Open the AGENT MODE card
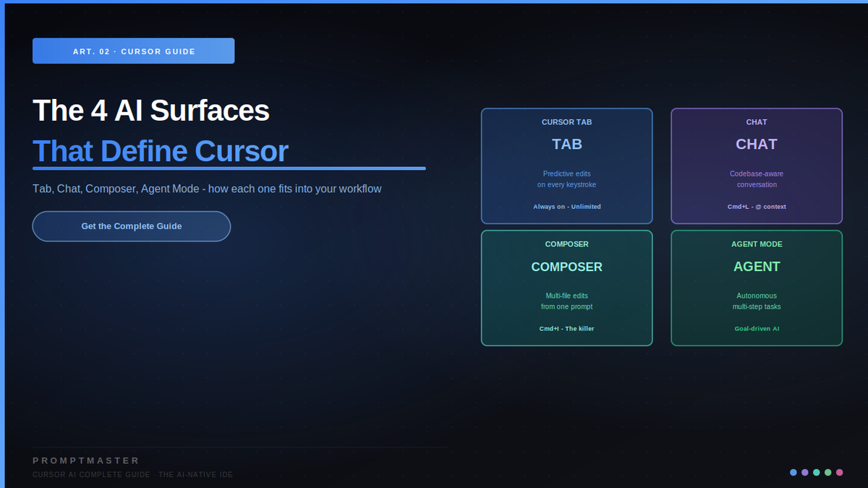Screen dimensions: 868x488 tap(757, 288)
